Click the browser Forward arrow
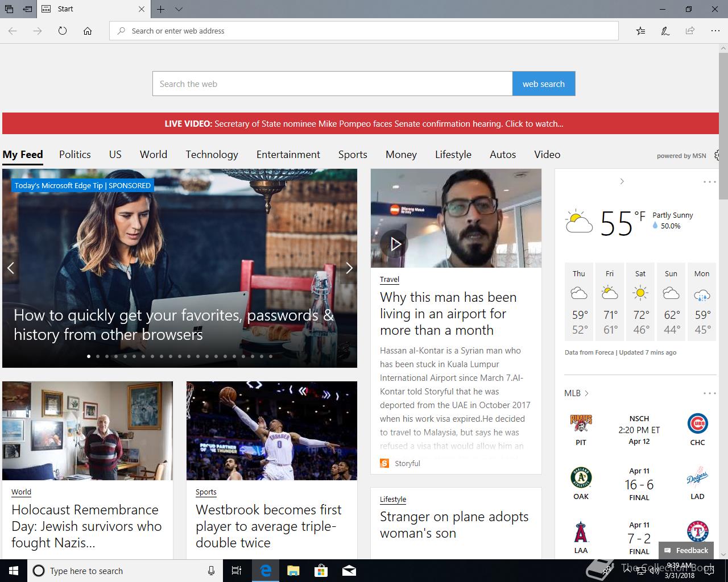The image size is (728, 582). point(38,31)
